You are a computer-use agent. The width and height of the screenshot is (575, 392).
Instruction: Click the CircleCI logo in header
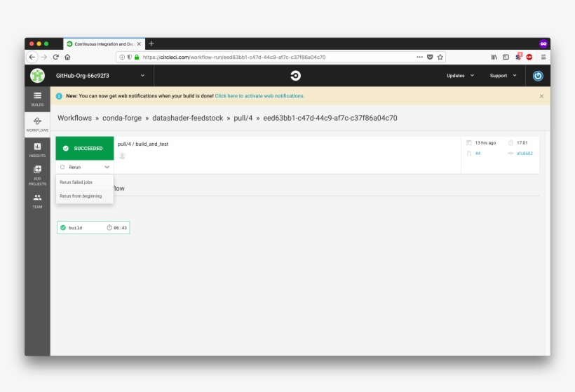click(x=295, y=76)
